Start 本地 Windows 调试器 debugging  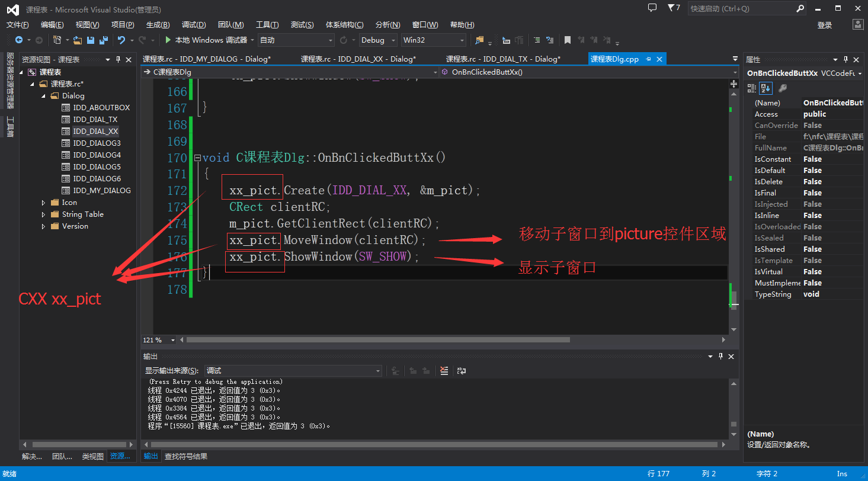[206, 40]
